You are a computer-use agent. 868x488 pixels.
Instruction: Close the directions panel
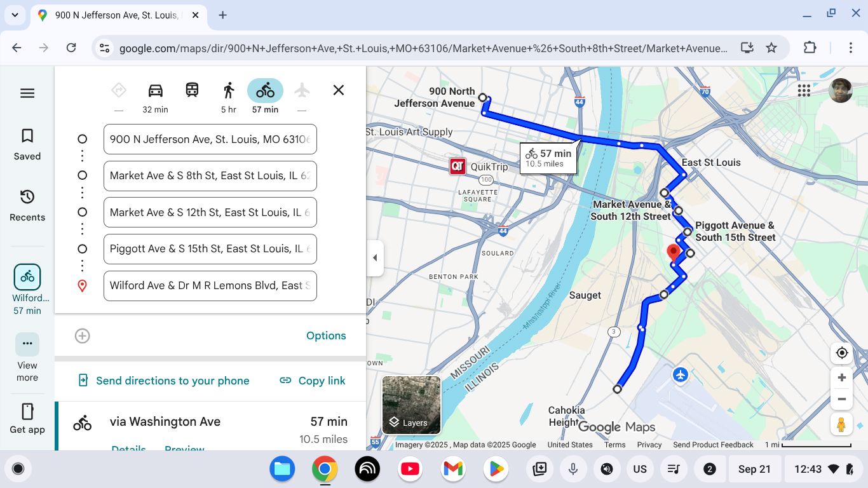[339, 90]
